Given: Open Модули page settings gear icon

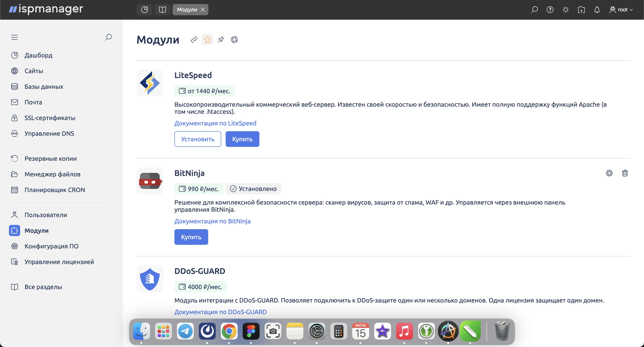Looking at the screenshot, I should (x=234, y=40).
